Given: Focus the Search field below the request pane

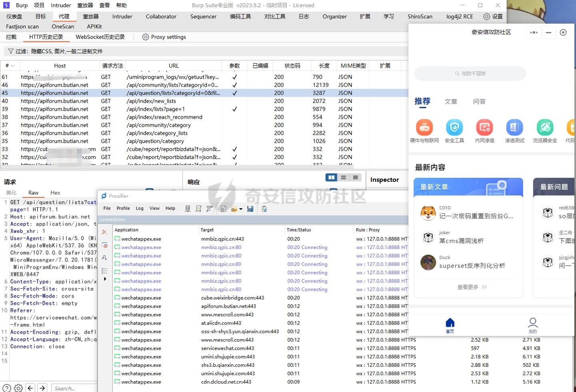Looking at the screenshot, I should point(74,388).
